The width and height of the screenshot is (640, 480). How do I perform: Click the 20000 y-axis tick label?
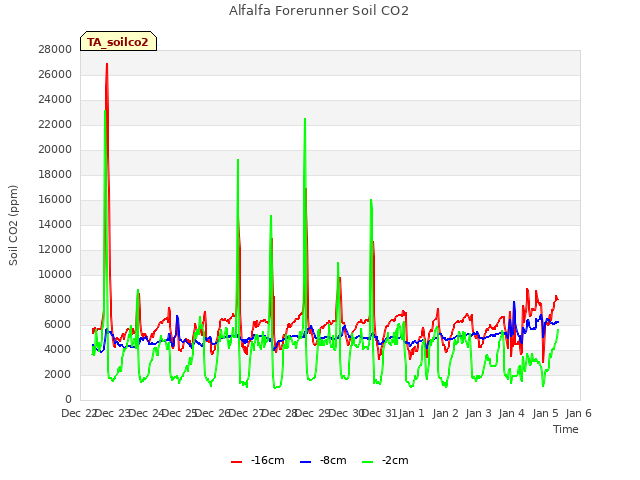[x=55, y=150]
